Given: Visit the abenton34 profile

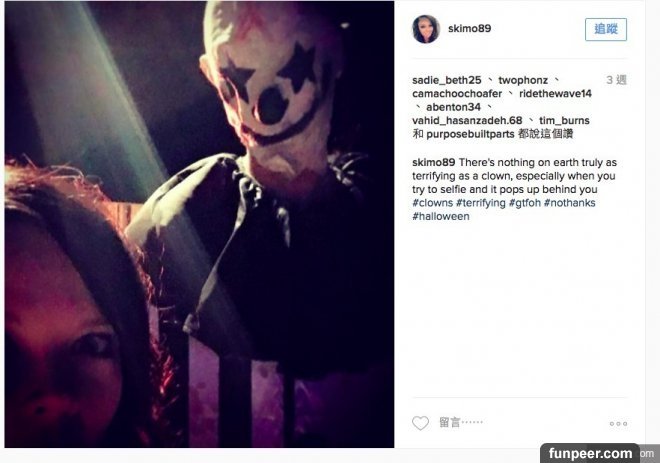Looking at the screenshot, I should [453, 107].
